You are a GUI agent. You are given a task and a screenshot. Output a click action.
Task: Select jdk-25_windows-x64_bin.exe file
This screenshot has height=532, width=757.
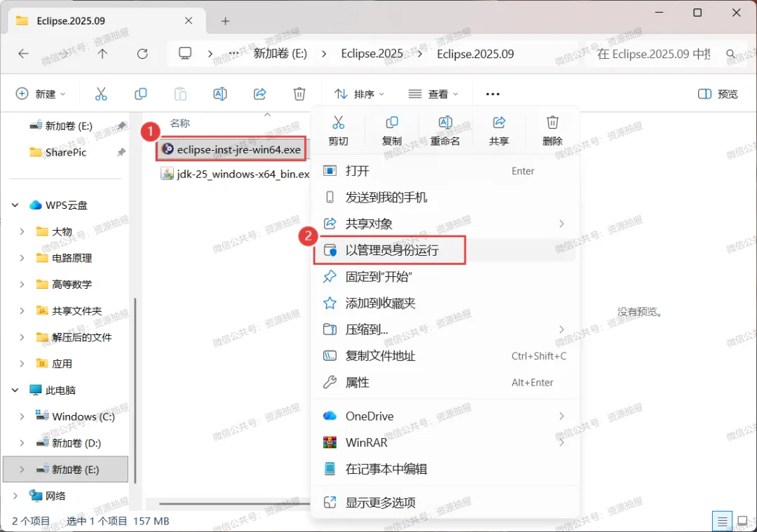(235, 175)
